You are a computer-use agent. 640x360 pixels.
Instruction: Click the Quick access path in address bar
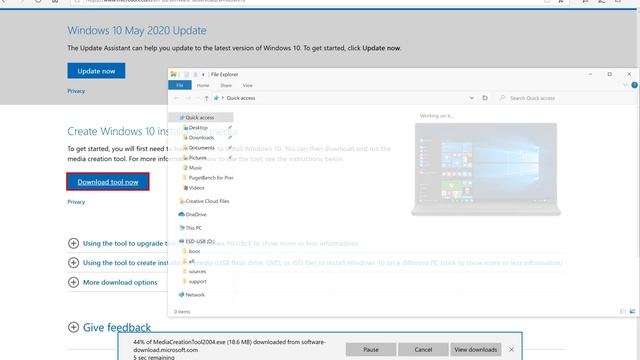point(241,98)
